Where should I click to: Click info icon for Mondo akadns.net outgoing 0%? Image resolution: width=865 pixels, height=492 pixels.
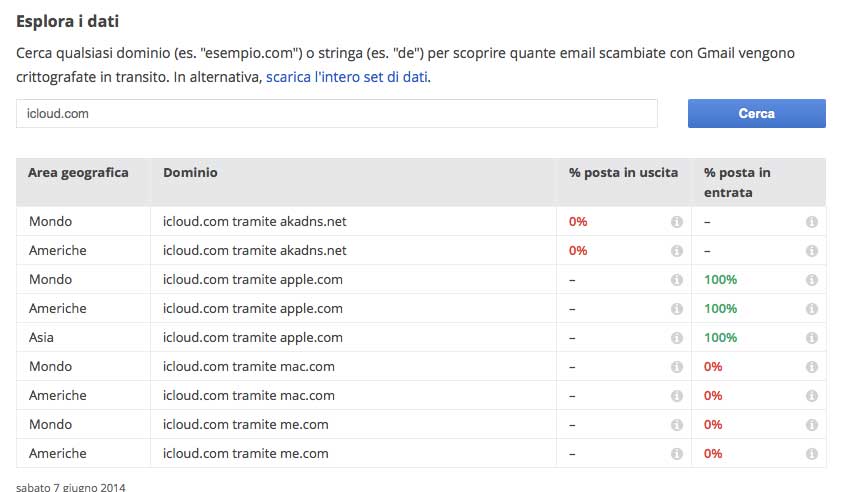click(x=677, y=222)
